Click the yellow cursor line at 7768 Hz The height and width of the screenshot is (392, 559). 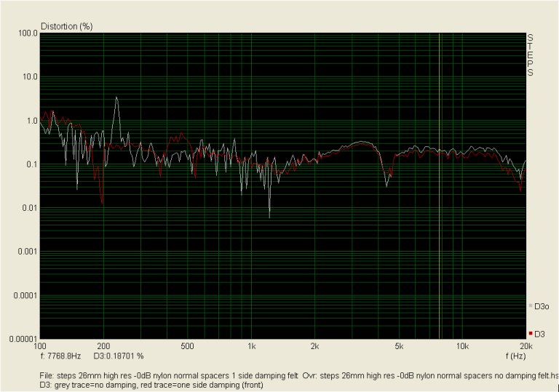(439, 185)
